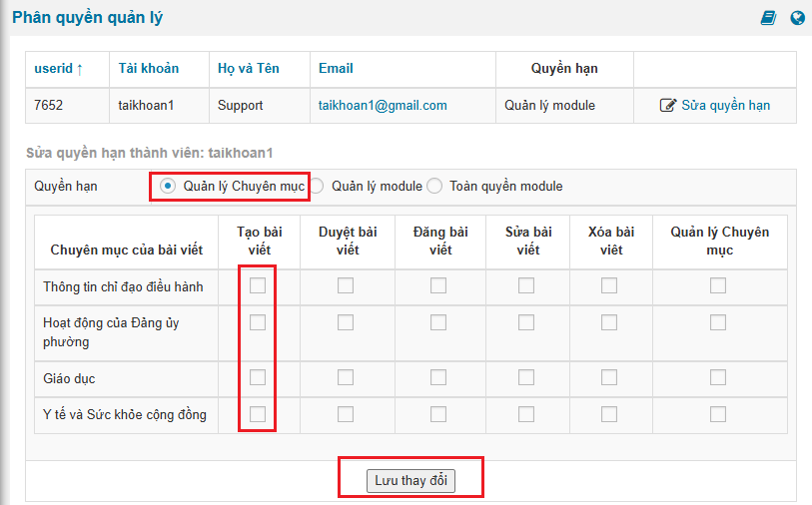Tick Tạo bài viết for Y tế và Sức khỏe
The width and height of the screenshot is (812, 505).
[258, 413]
